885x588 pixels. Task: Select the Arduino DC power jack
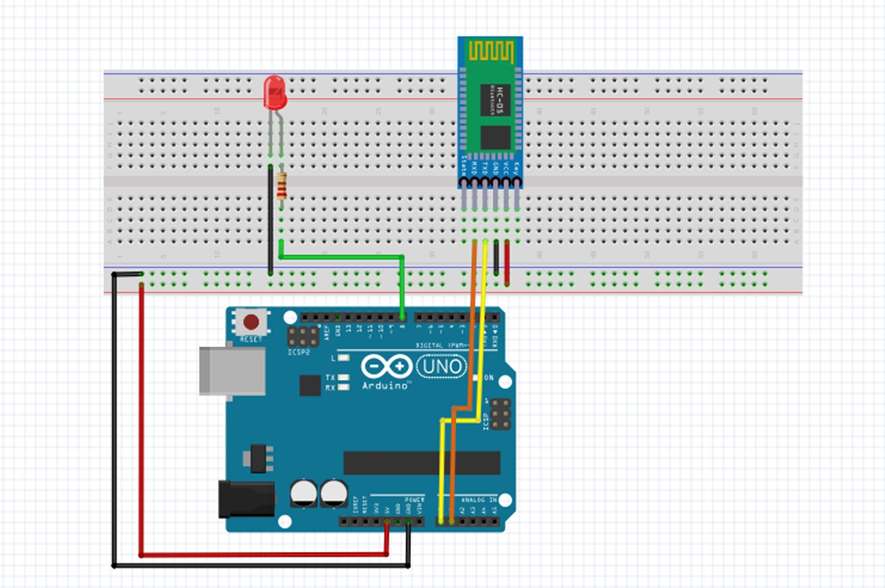(247, 499)
